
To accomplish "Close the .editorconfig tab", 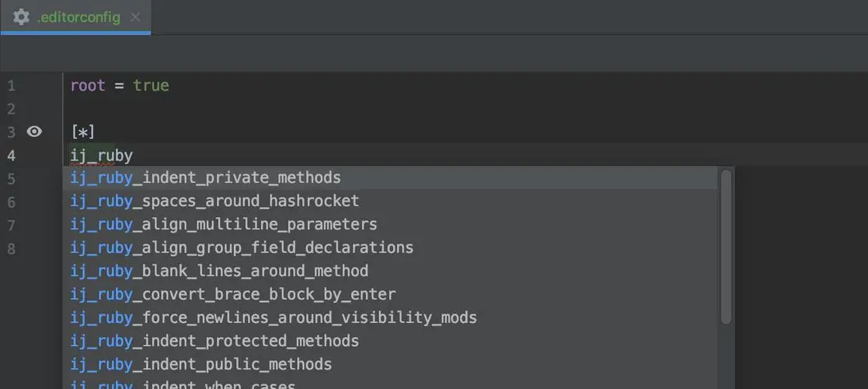I will click(135, 17).
